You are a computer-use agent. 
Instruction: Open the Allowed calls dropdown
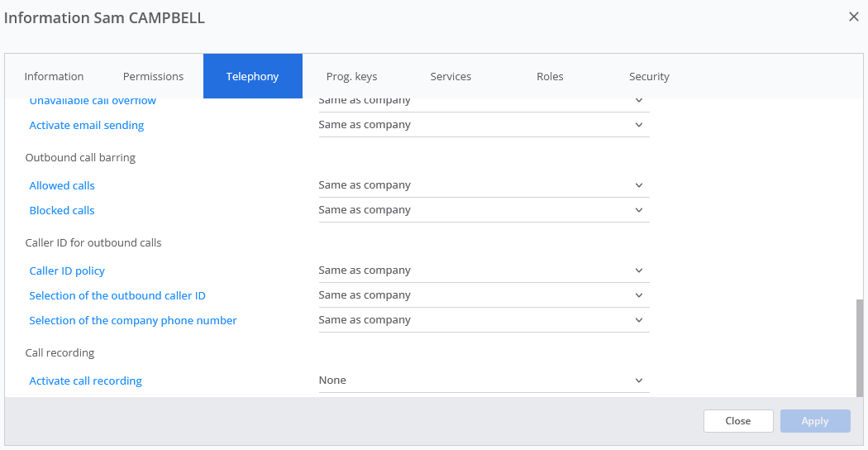(484, 185)
